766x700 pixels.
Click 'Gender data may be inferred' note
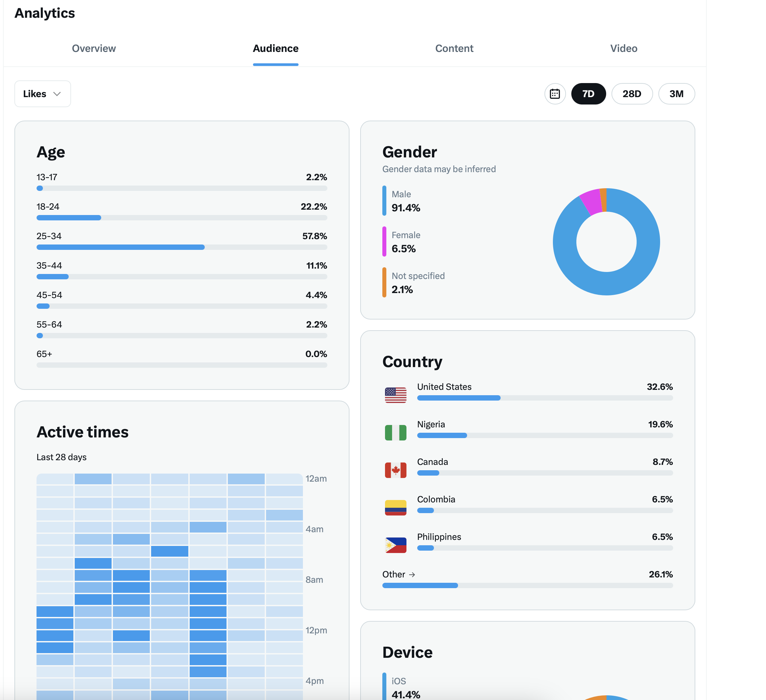439,169
